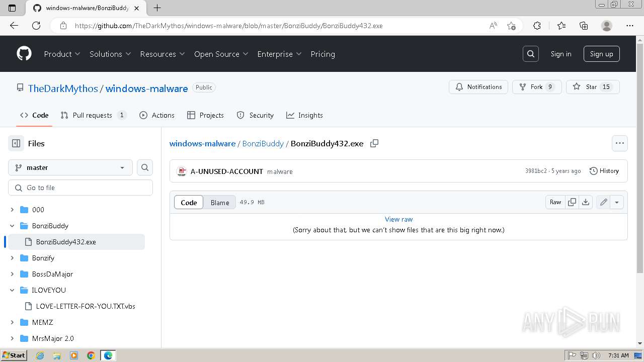Fork the repository button
This screenshot has height=362, width=644.
pyautogui.click(x=537, y=87)
